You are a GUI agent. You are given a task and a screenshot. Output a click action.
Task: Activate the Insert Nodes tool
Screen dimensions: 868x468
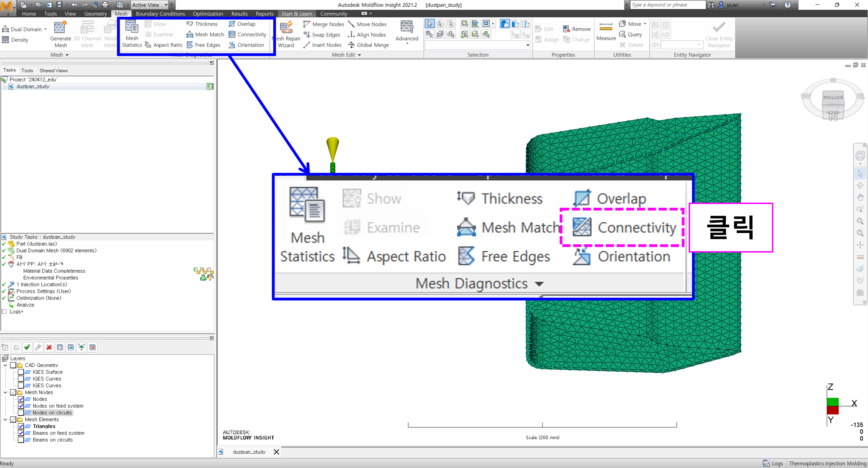(322, 45)
